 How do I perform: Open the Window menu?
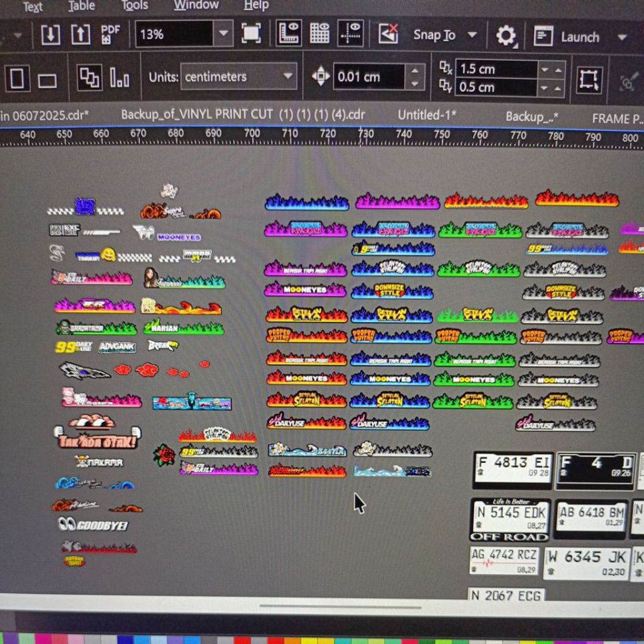pyautogui.click(x=197, y=6)
